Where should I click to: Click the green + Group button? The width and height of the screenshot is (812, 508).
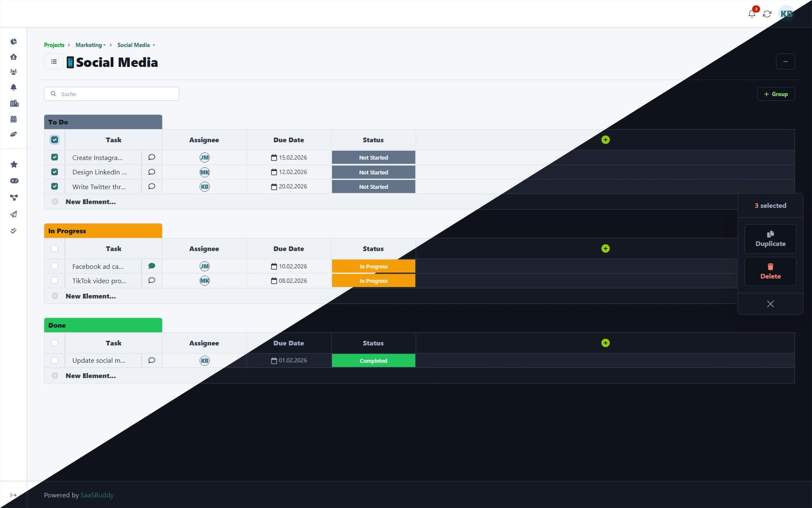[x=776, y=94]
